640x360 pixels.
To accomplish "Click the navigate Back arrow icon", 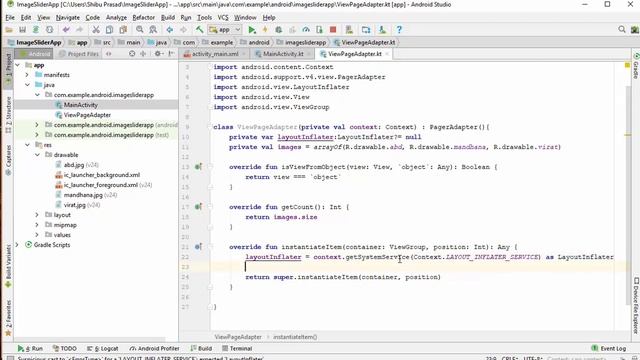I will point(169,30).
